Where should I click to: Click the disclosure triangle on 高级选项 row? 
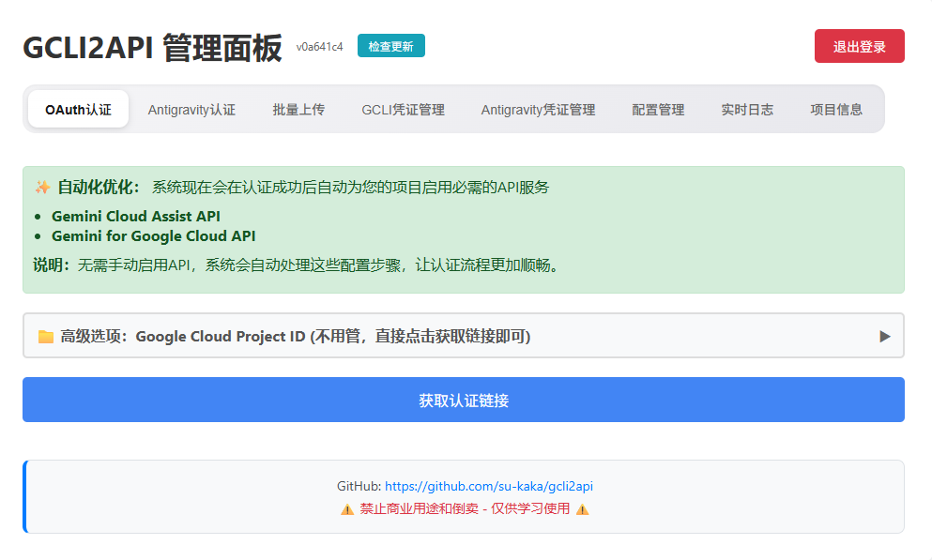(x=884, y=337)
